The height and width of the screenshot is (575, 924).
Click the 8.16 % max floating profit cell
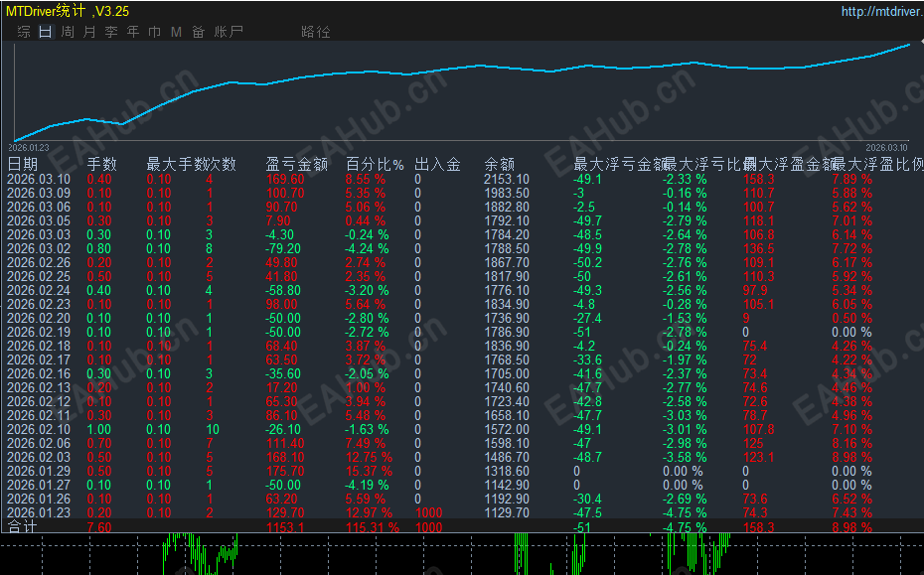(x=852, y=444)
